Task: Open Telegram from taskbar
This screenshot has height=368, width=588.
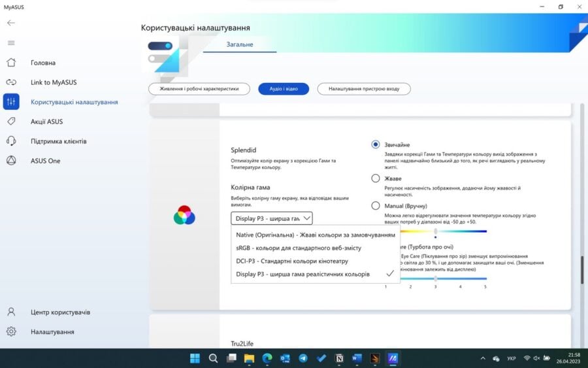Action: (303, 358)
